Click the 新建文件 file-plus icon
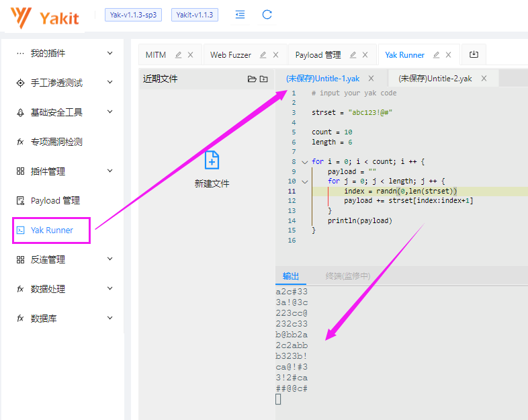 point(212,160)
